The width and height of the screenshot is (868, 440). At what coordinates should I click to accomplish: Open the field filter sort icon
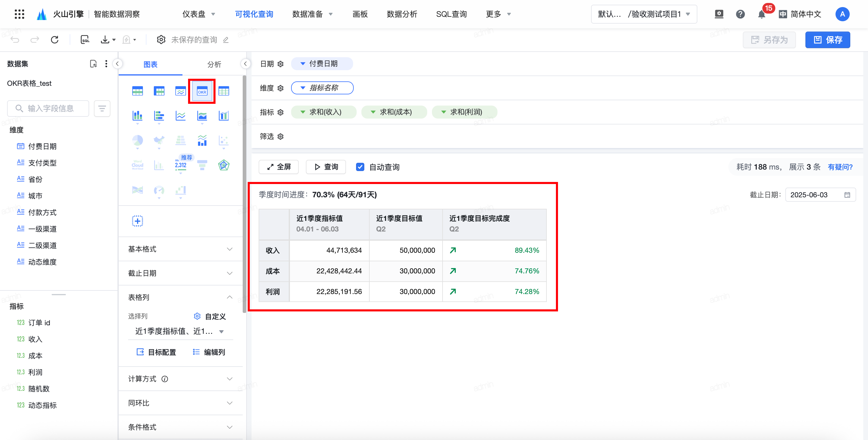(102, 109)
